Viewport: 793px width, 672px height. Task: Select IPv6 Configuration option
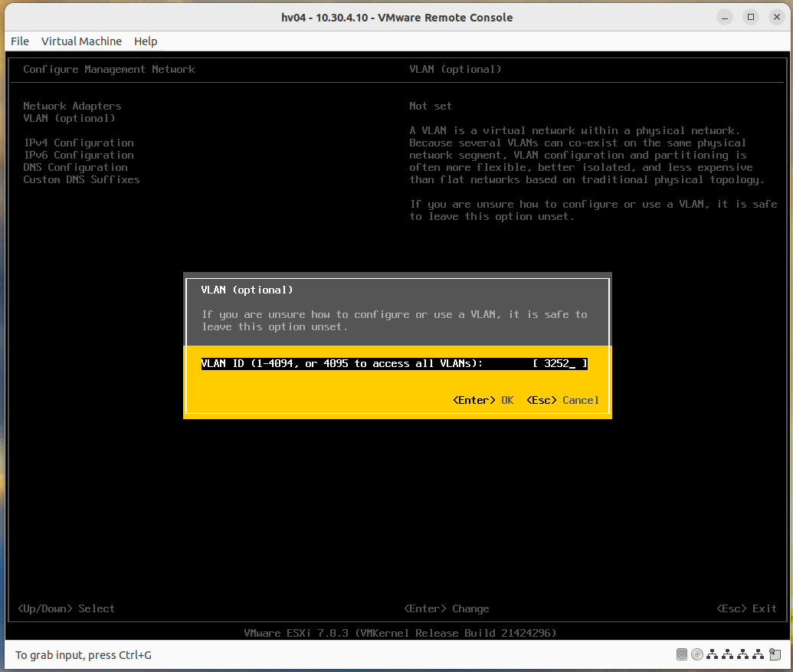coord(78,155)
